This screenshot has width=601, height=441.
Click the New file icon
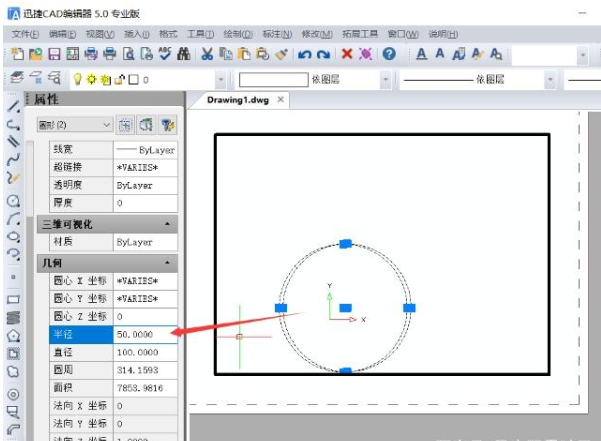17,54
